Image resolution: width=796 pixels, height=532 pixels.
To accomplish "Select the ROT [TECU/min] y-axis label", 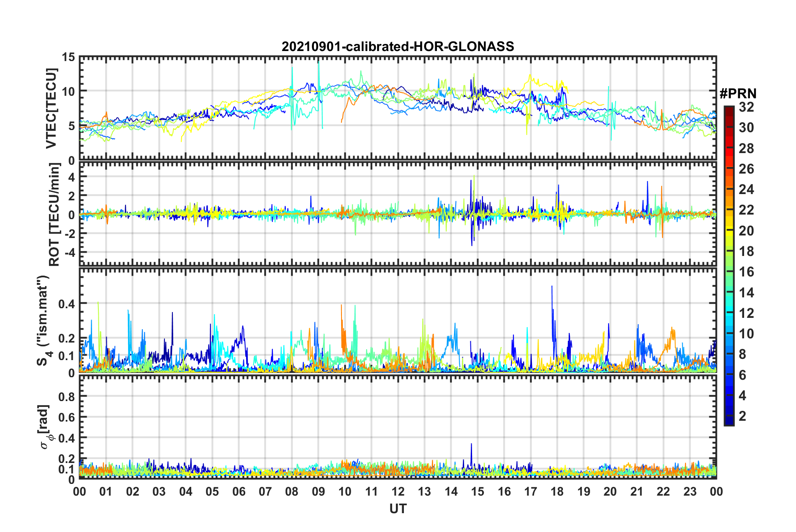I will (x=54, y=215).
